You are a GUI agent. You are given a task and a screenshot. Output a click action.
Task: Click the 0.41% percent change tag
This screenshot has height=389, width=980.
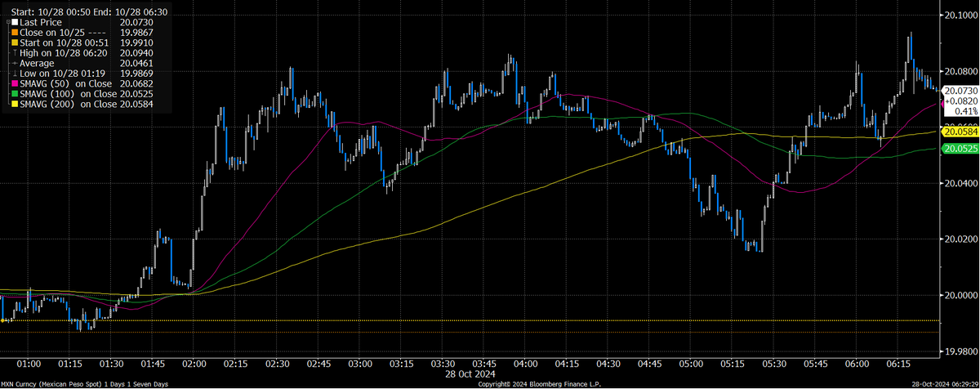[965, 110]
